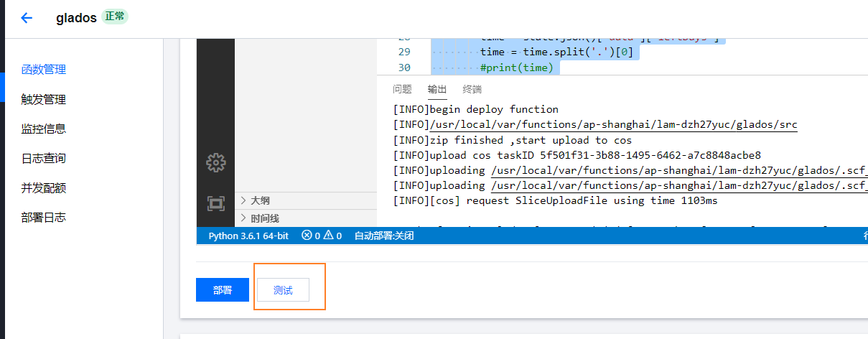868x339 pixels.
Task: Open 函数管理 in the sidebar
Action: (x=44, y=70)
